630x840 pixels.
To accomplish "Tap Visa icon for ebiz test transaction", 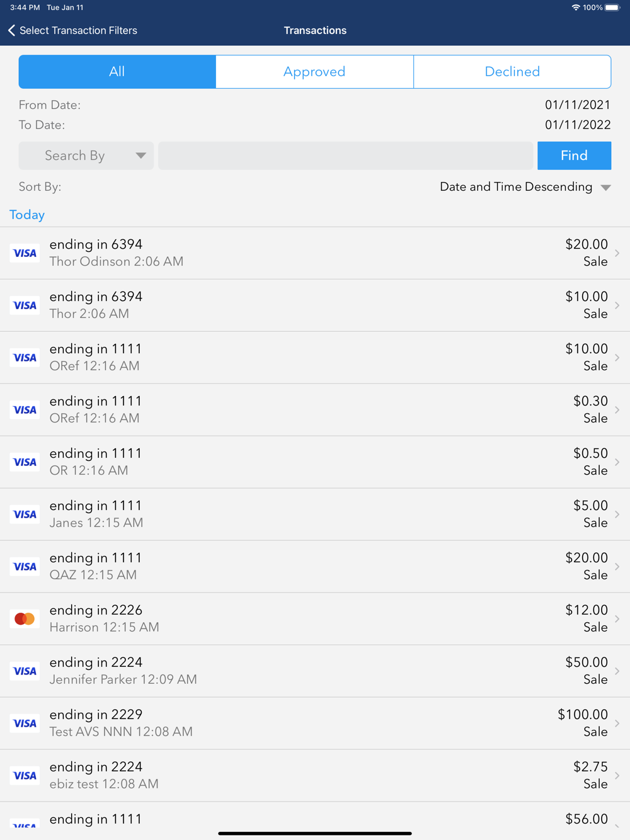I will click(x=25, y=776).
